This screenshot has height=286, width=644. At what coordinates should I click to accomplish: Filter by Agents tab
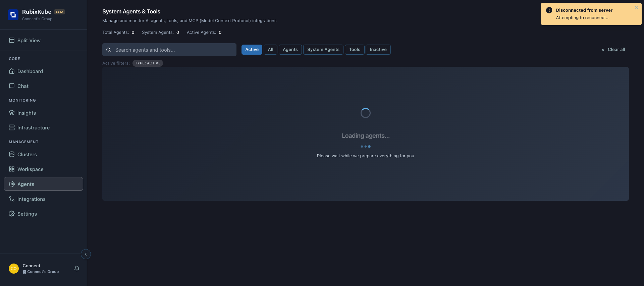pos(290,50)
